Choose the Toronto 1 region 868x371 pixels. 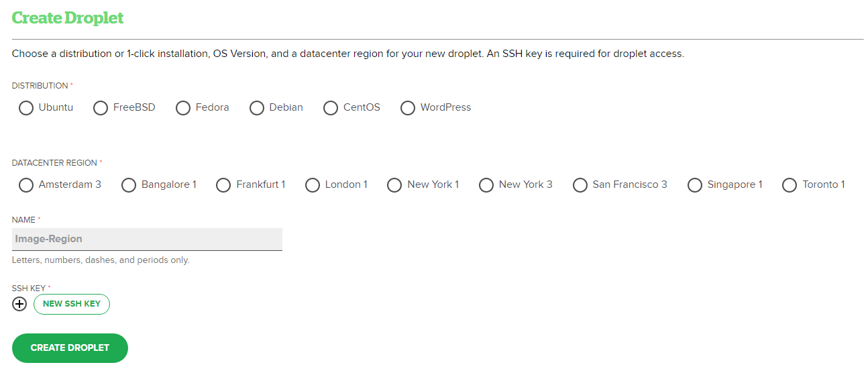pyautogui.click(x=790, y=185)
